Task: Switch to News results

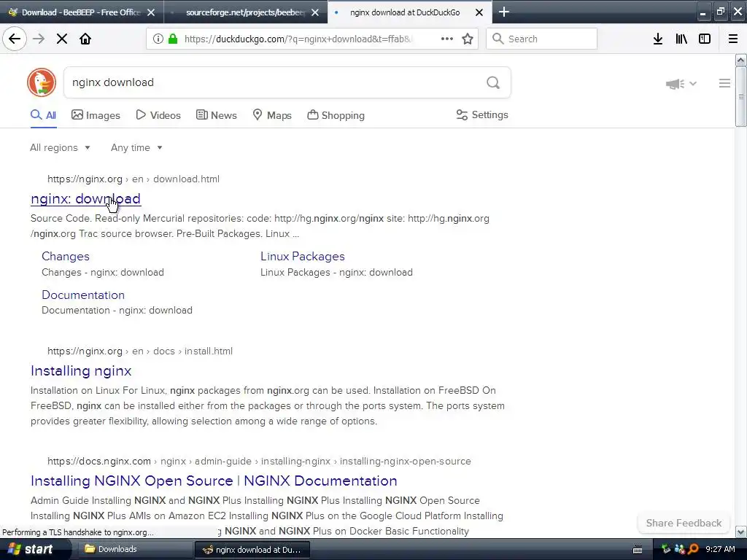Action: coord(216,114)
